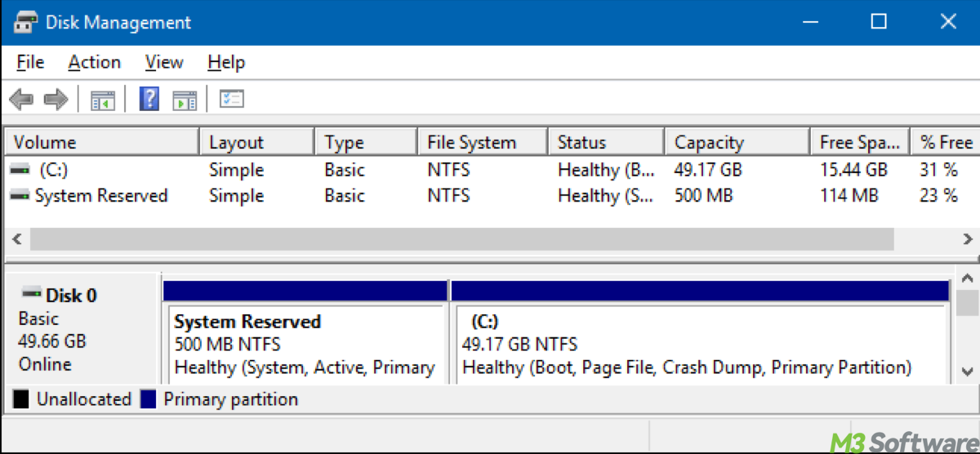Click the 114 MB free space cell
Screen dimensions: 980x454
pos(849,196)
